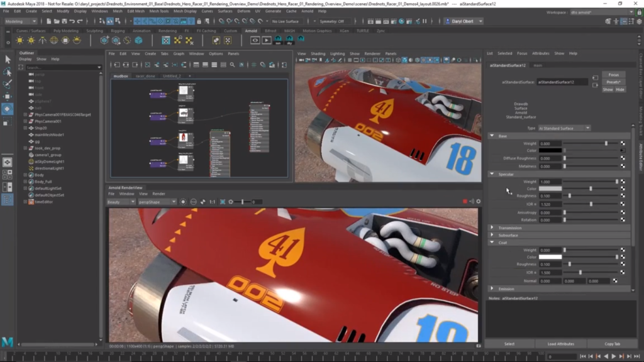This screenshot has height=362, width=644.
Task: Open the racer_done node editor tab
Action: tap(145, 75)
